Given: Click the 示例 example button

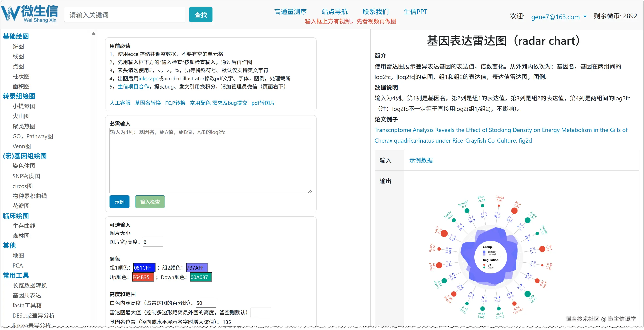Looking at the screenshot, I should pyautogui.click(x=119, y=201).
